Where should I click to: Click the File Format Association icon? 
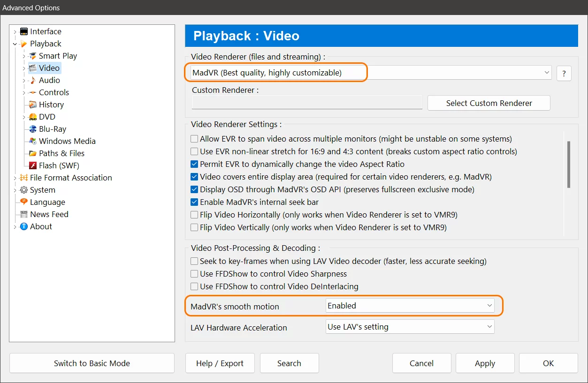tap(24, 178)
